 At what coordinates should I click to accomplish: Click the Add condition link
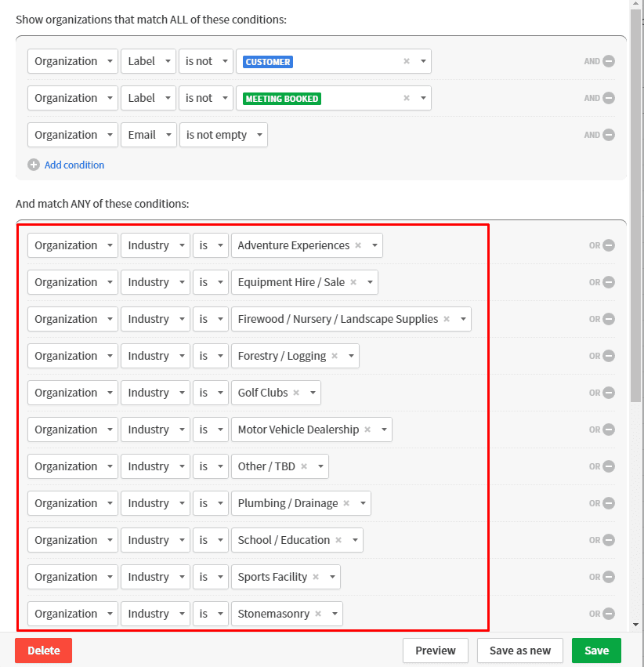[74, 165]
